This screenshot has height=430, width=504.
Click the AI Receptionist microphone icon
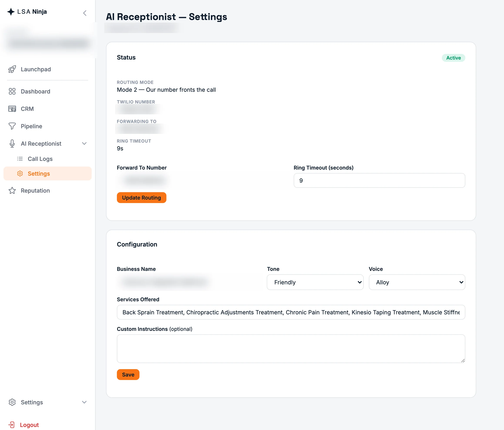[x=12, y=143]
